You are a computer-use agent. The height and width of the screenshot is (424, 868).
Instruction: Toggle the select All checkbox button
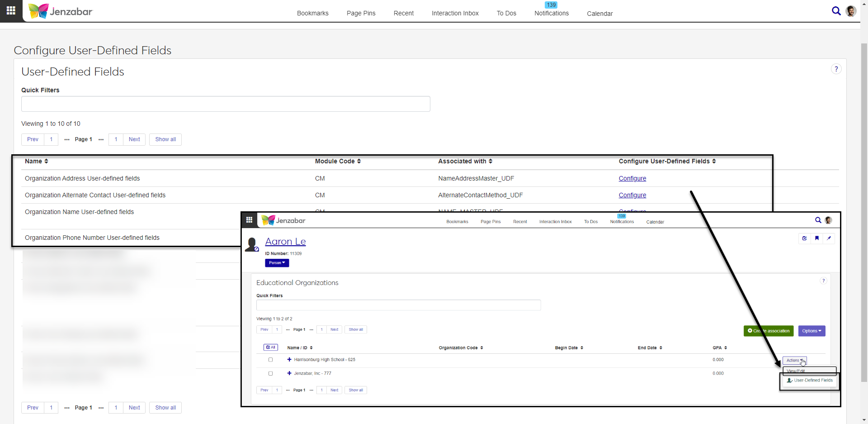(270, 348)
